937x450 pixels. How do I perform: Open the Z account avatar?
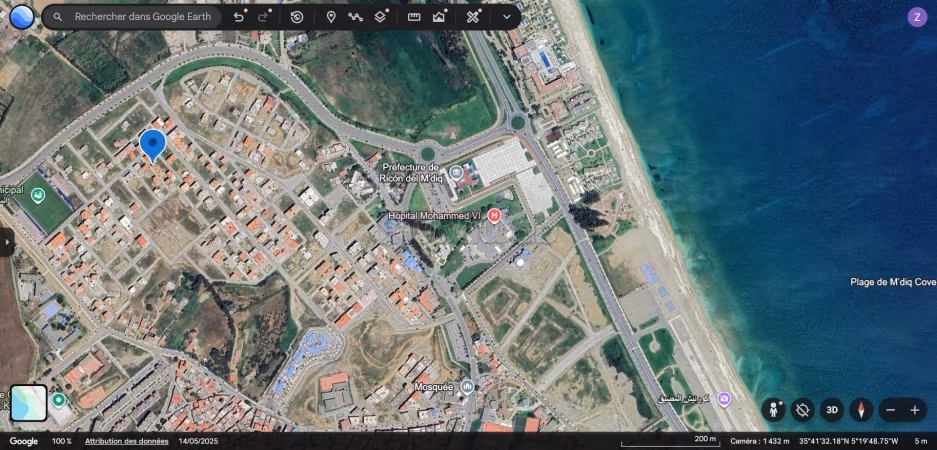pyautogui.click(x=917, y=17)
